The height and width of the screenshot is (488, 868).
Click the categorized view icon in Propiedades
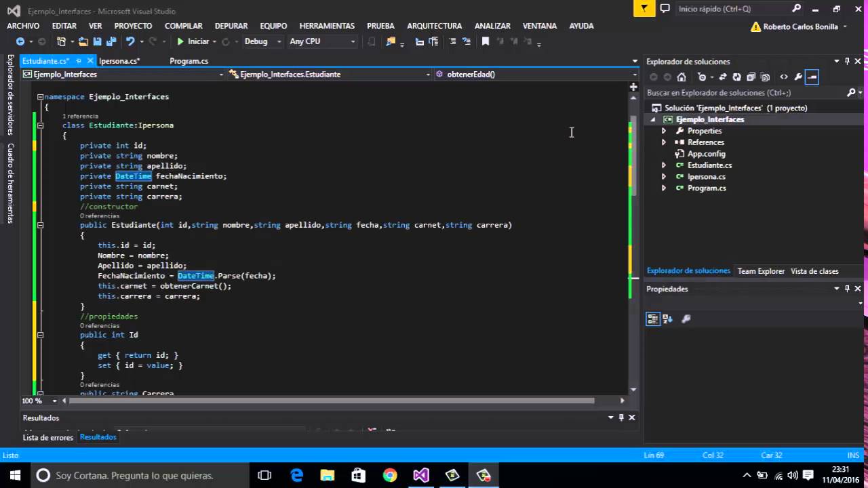click(x=653, y=319)
